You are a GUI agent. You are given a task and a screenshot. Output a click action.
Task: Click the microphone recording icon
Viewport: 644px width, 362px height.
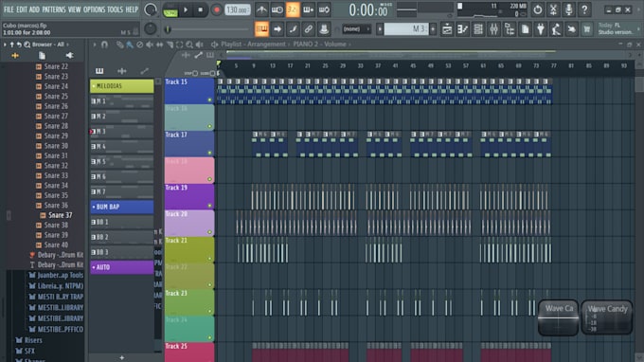pyautogui.click(x=569, y=9)
